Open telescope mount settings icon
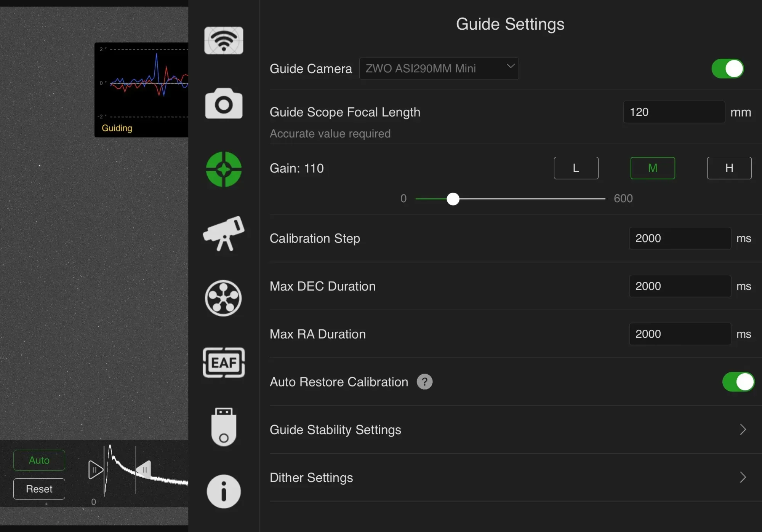The width and height of the screenshot is (762, 532). pos(224,233)
